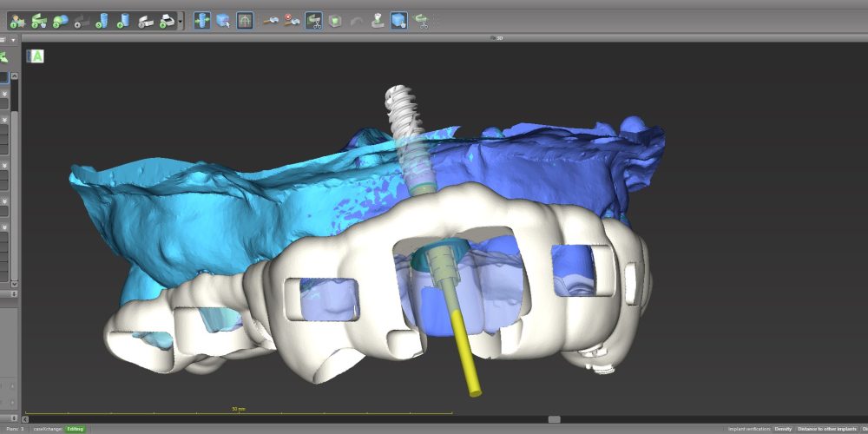Choose the step 5 implant planning icon
This screenshot has width=868, height=434.
pos(102,20)
